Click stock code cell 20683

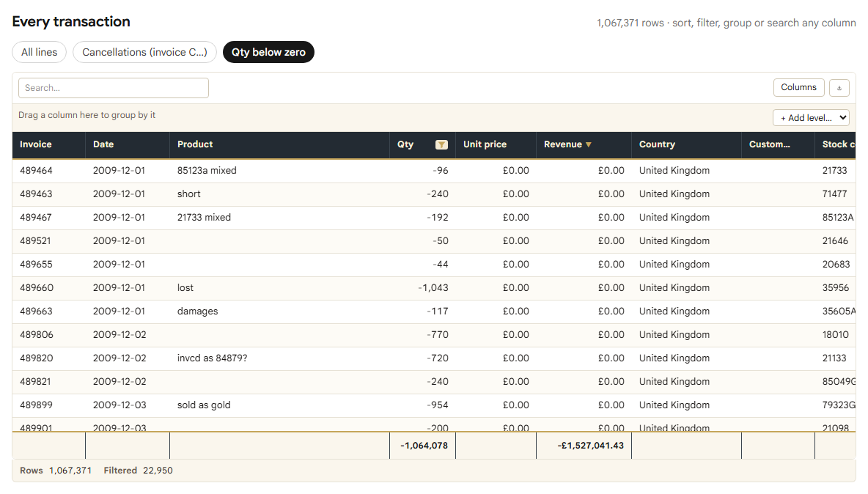click(x=836, y=265)
